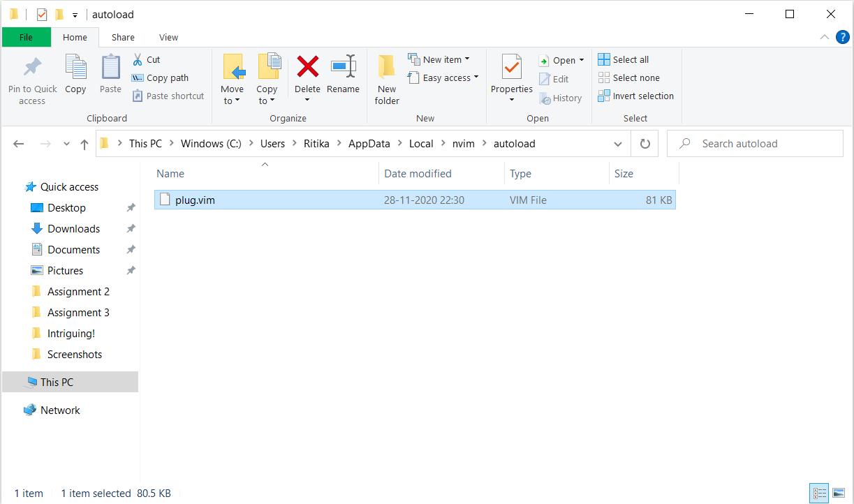Open the Move to menu
The image size is (854, 504).
[x=232, y=80]
